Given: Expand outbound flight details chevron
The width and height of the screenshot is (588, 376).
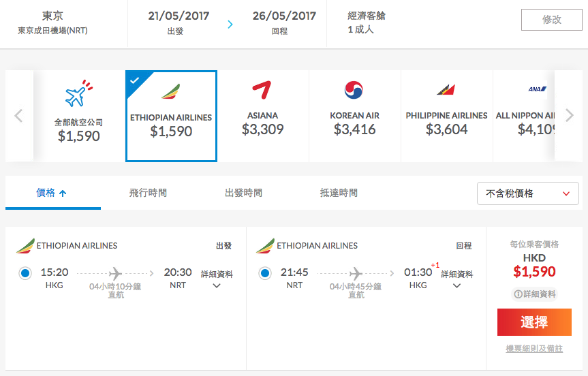Looking at the screenshot, I should pos(217,285).
